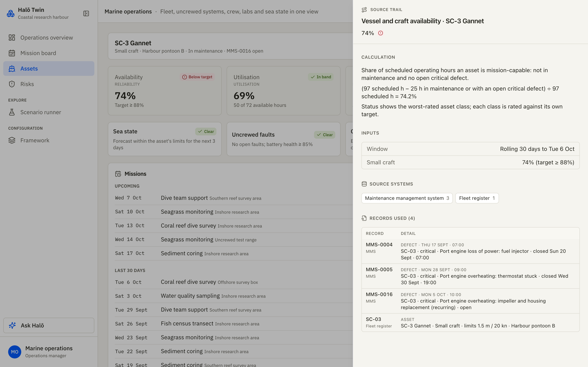The width and height of the screenshot is (588, 367).
Task: Open the Availability metric card
Action: coord(165,91)
